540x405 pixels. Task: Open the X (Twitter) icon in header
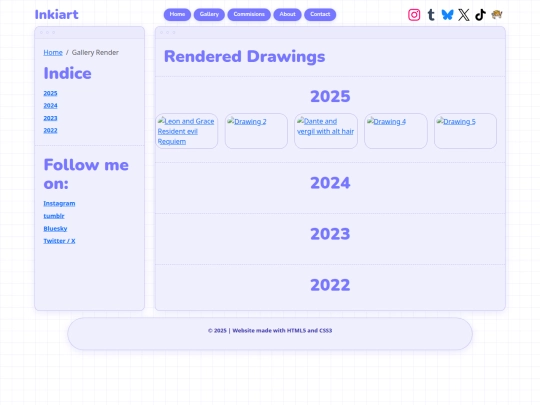click(x=464, y=15)
